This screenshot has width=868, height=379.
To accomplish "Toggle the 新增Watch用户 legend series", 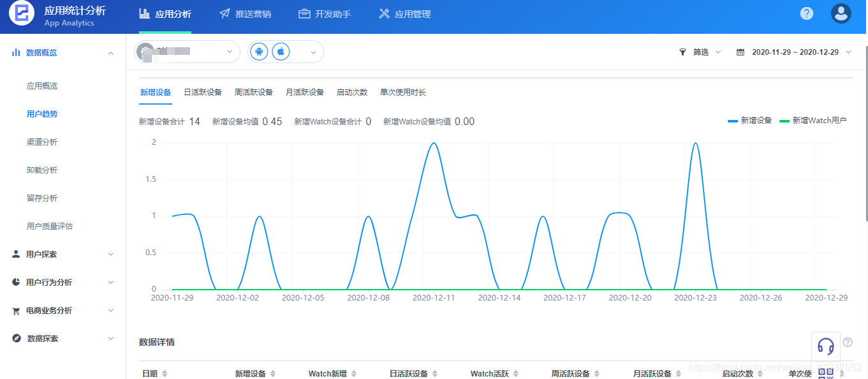I will click(813, 120).
